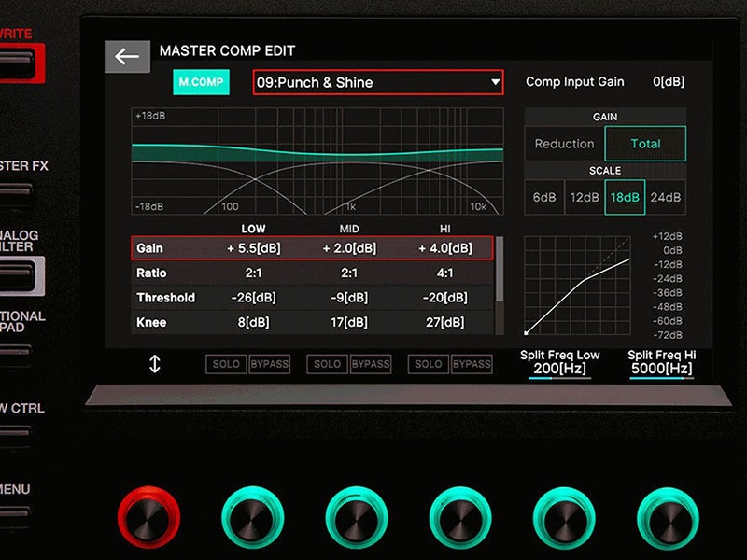The image size is (747, 560).
Task: Click the multiband EQ curve graph
Action: click(x=317, y=161)
